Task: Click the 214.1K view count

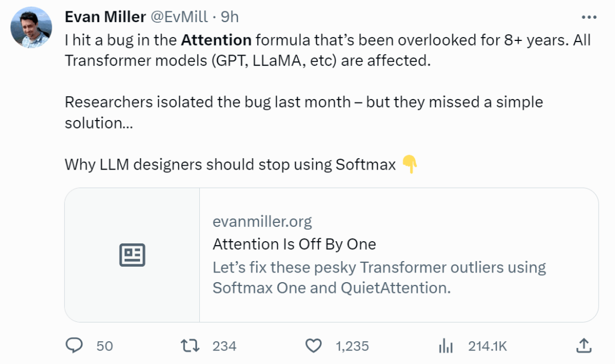Action: click(x=487, y=346)
